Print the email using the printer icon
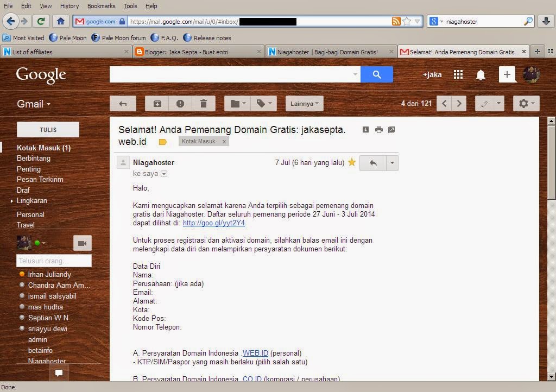Image resolution: width=556 pixels, height=392 pixels. coord(378,130)
